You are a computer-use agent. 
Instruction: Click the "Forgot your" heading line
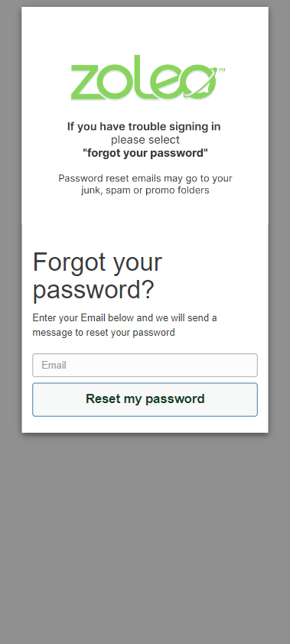[x=97, y=263]
